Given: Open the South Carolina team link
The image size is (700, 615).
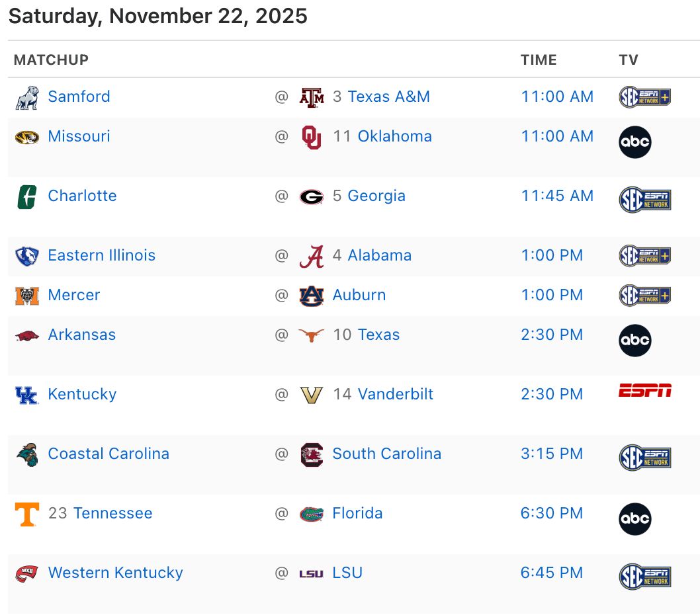Looking at the screenshot, I should (x=386, y=454).
